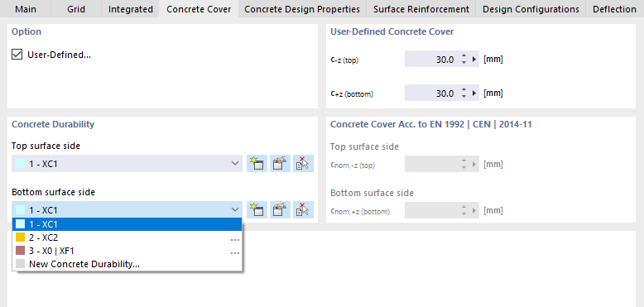This screenshot has width=644, height=307.
Task: Open arrow menu beside c+z (bottom) value
Action: pos(474,94)
